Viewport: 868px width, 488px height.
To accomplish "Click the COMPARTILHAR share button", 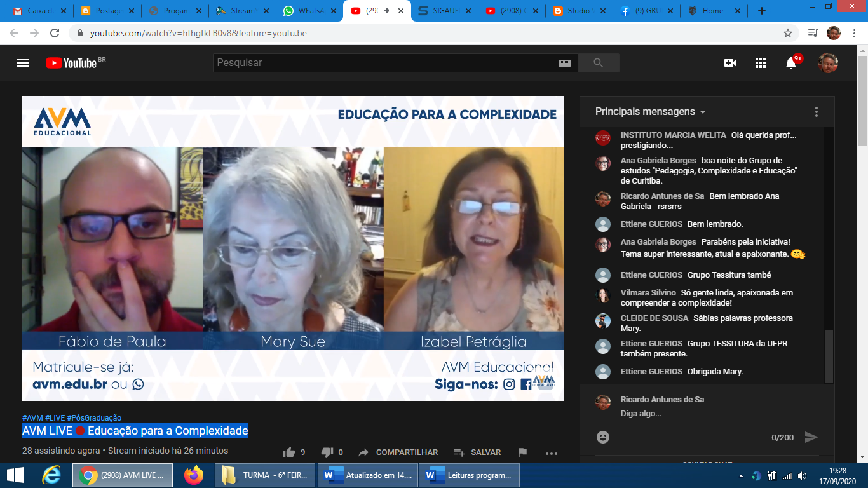I will click(398, 452).
